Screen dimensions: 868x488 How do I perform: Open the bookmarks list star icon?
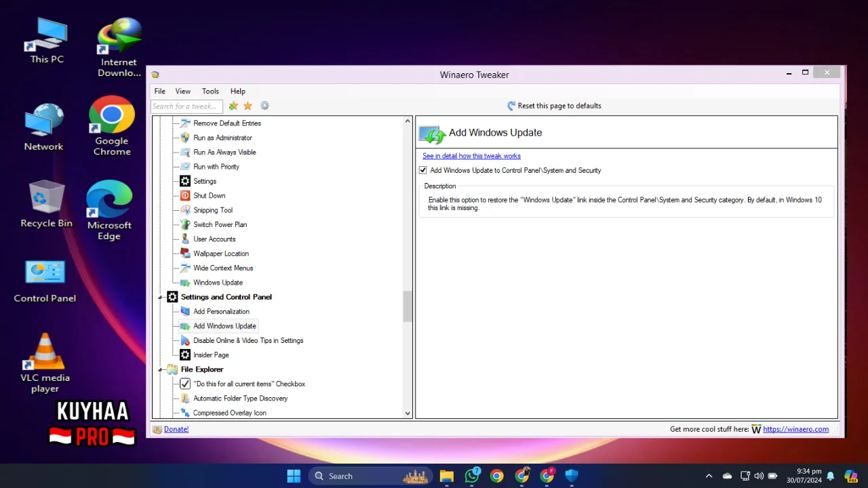pyautogui.click(x=248, y=106)
